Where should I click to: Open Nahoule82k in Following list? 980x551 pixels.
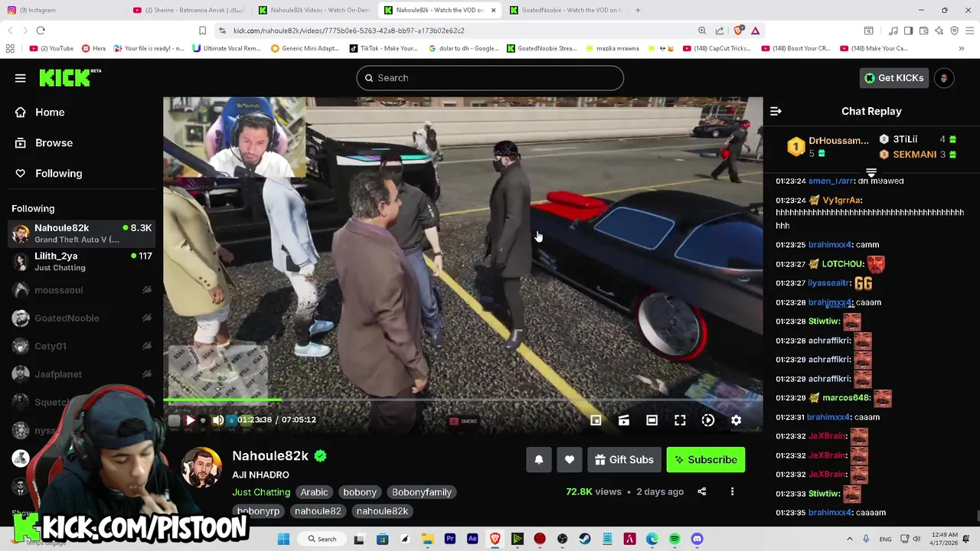click(x=82, y=233)
